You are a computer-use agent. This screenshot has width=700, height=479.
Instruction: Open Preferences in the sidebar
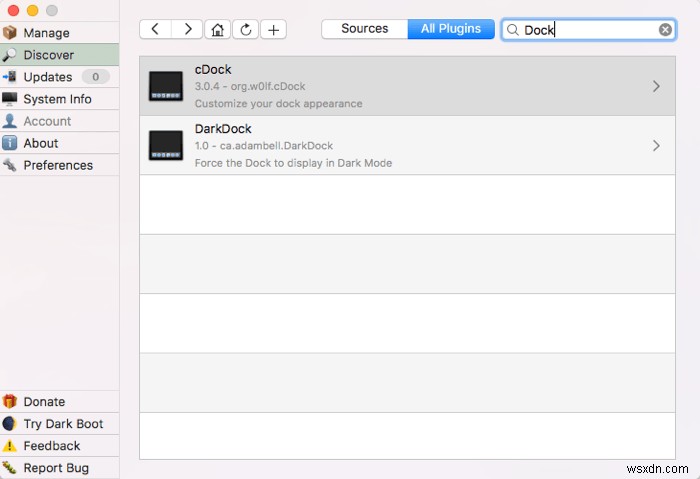click(59, 165)
